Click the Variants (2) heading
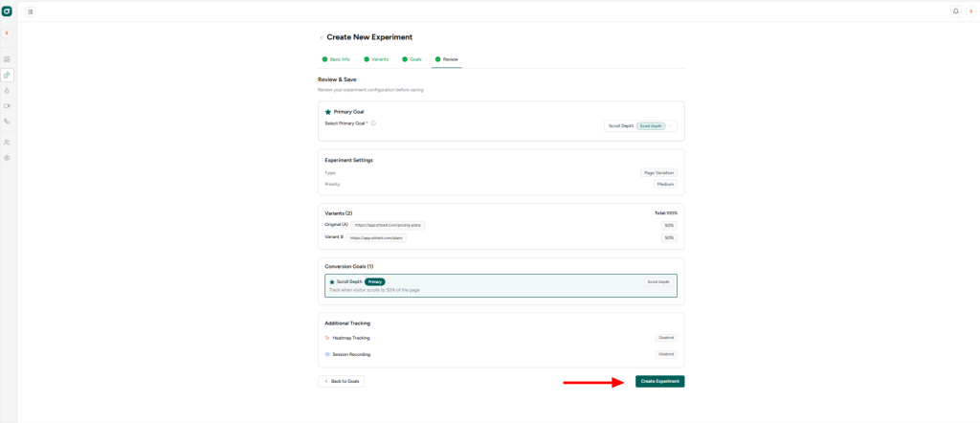Screen dimensions: 980x423 point(339,213)
